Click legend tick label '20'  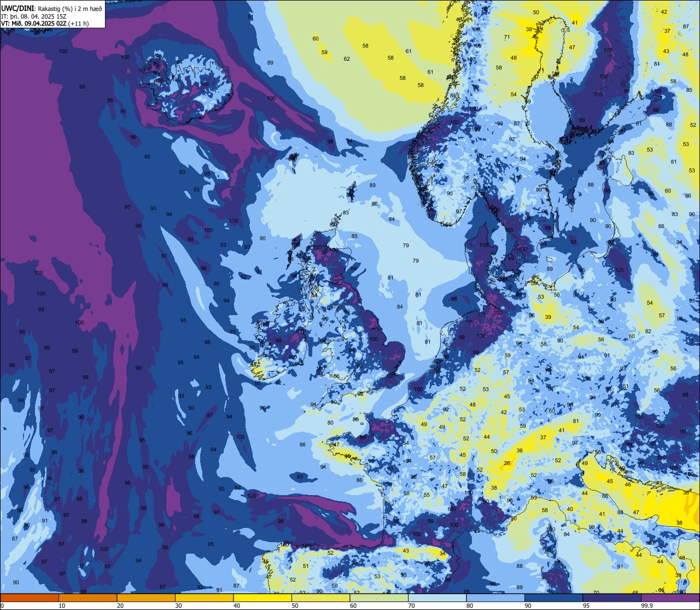coord(120,606)
